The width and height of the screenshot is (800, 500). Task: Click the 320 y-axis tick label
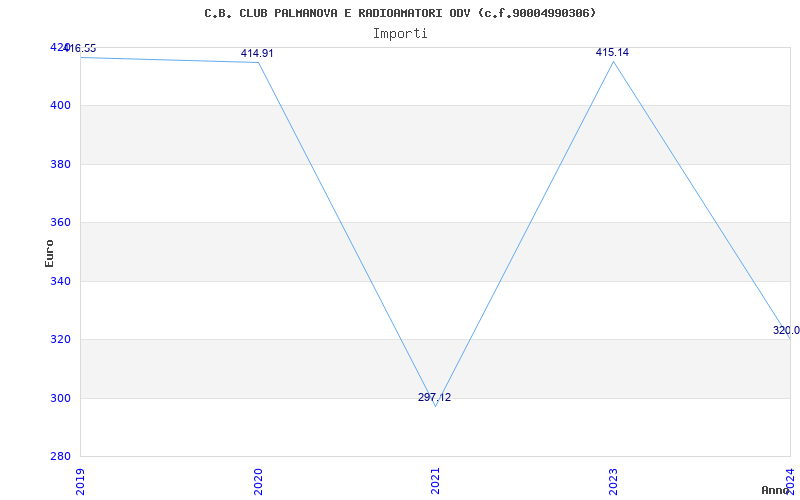coord(59,339)
